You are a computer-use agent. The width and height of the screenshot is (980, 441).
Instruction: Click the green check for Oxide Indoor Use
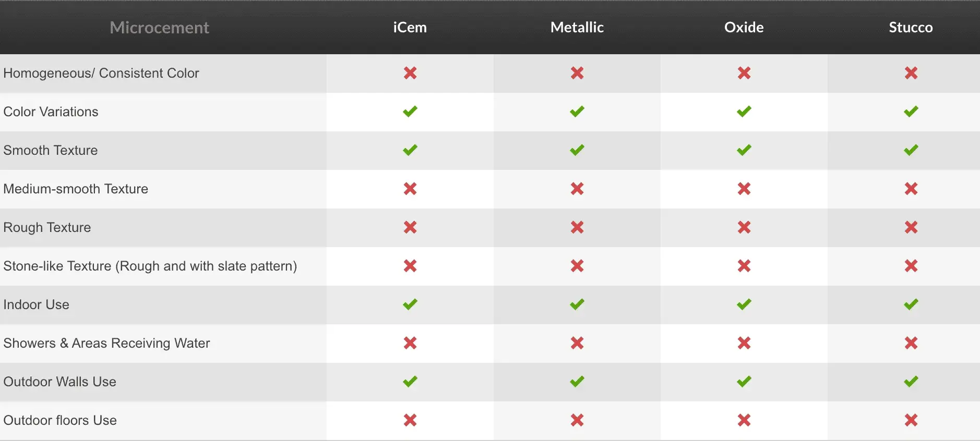[744, 304]
